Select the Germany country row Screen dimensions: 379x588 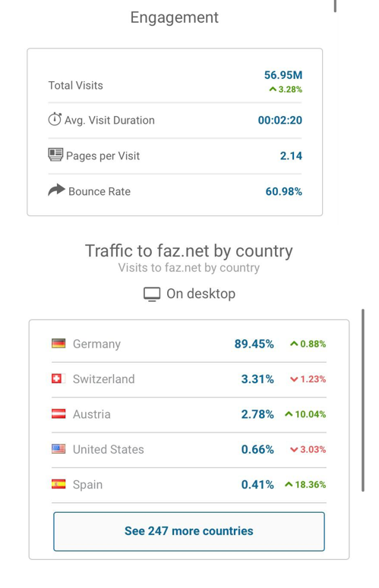[x=189, y=344]
